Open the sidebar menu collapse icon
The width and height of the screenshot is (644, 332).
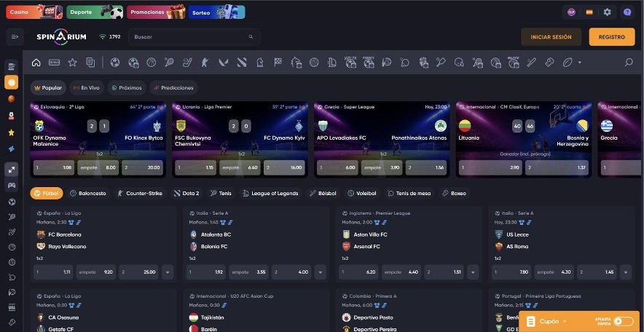click(x=15, y=37)
